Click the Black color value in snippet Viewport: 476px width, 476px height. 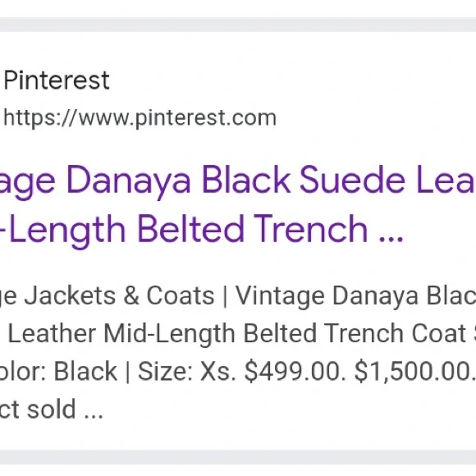85,371
